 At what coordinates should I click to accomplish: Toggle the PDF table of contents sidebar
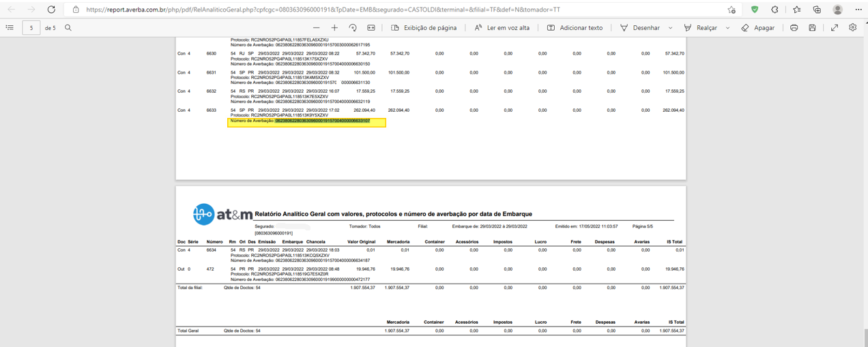10,28
